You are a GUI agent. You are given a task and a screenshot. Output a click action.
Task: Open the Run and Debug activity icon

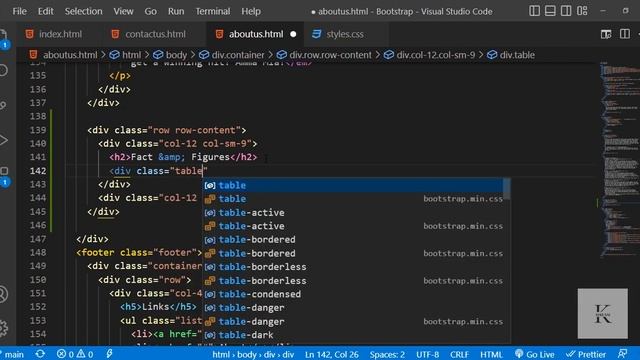(x=3, y=140)
